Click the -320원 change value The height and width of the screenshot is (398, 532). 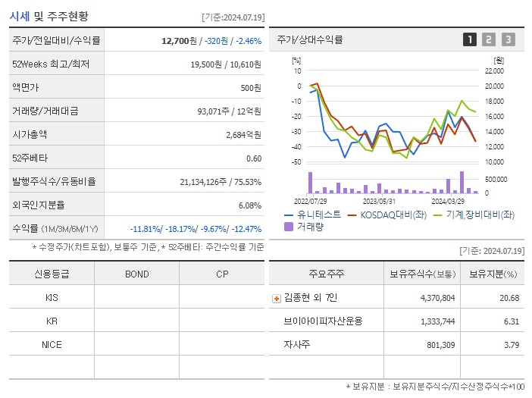216,41
